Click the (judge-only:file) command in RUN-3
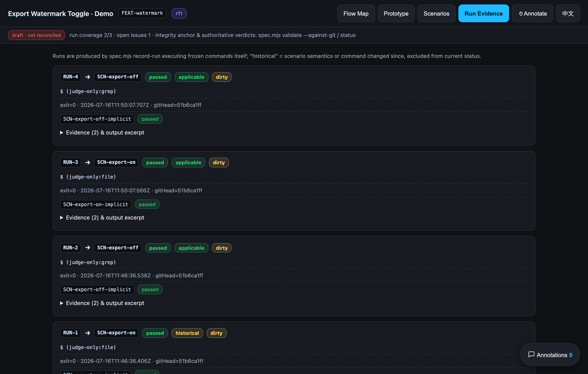This screenshot has width=588, height=374. 91,177
